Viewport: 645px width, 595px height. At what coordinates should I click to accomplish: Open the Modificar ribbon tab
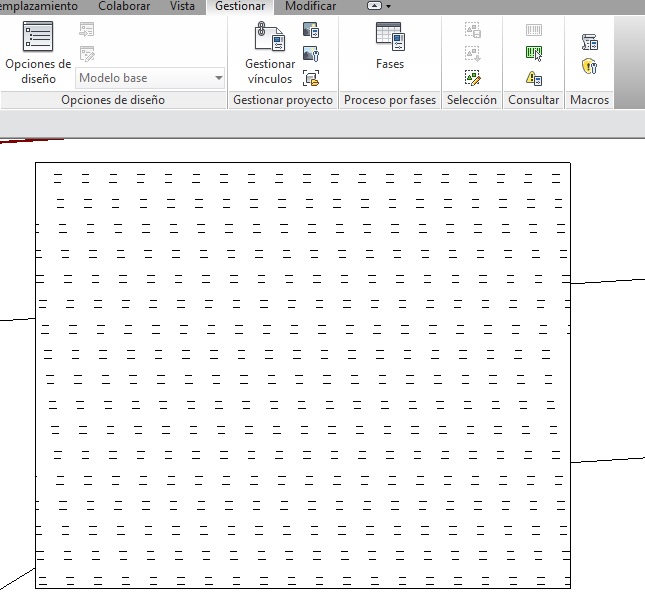coord(310,6)
